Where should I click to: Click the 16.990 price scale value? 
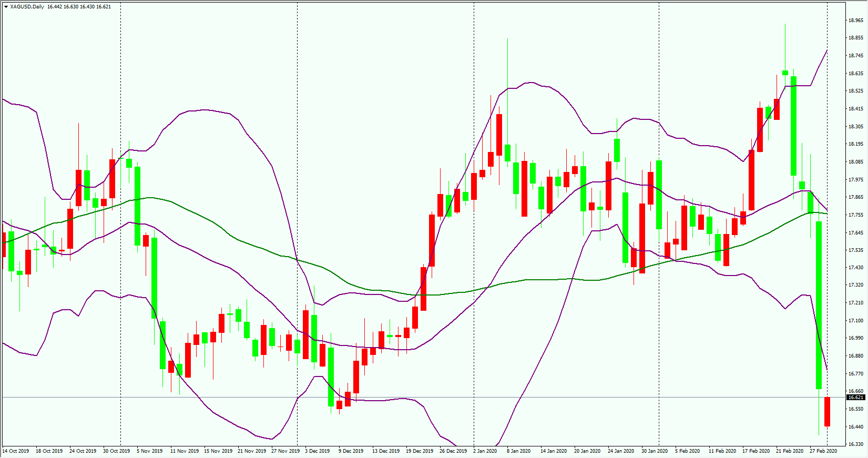click(856, 338)
